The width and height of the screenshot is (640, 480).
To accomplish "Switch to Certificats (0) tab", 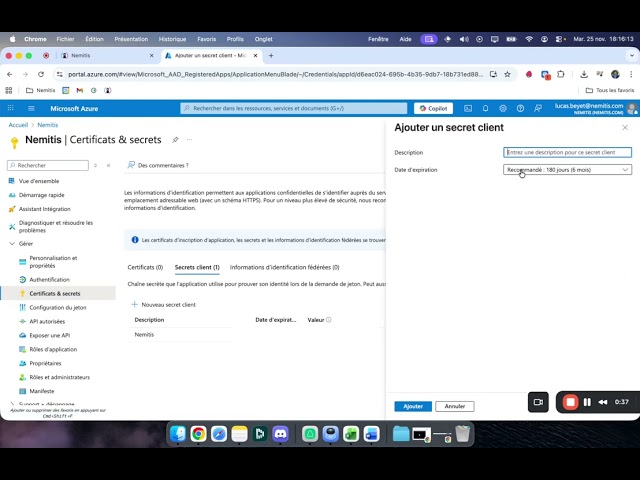I will point(145,267).
